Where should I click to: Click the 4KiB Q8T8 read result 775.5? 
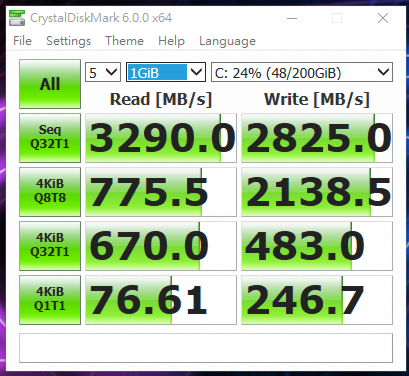click(x=161, y=192)
